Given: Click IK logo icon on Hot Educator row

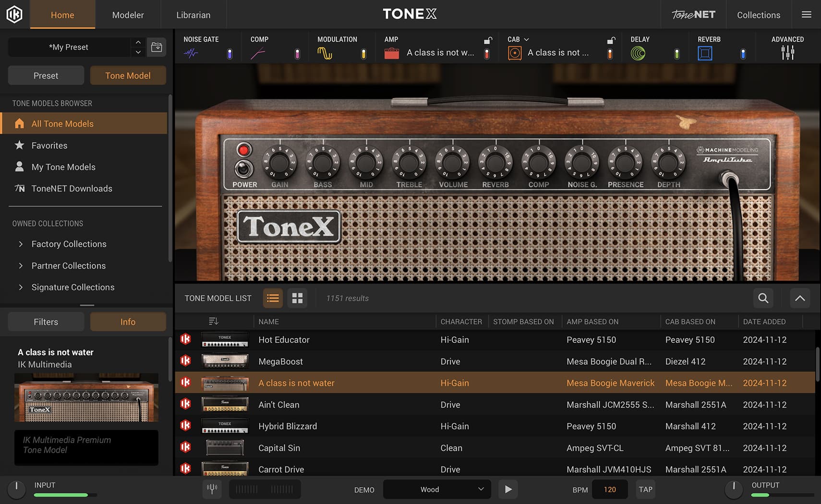Looking at the screenshot, I should click(x=185, y=339).
